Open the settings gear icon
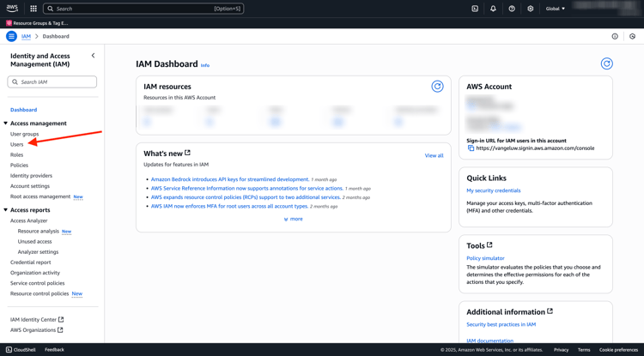The width and height of the screenshot is (644, 356). click(x=531, y=9)
